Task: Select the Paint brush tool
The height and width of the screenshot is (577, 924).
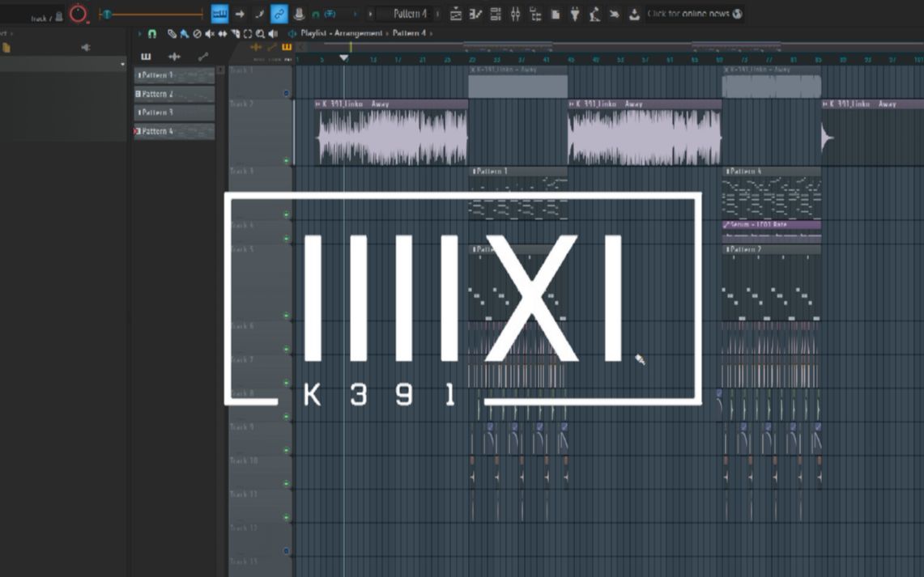Action: click(185, 33)
